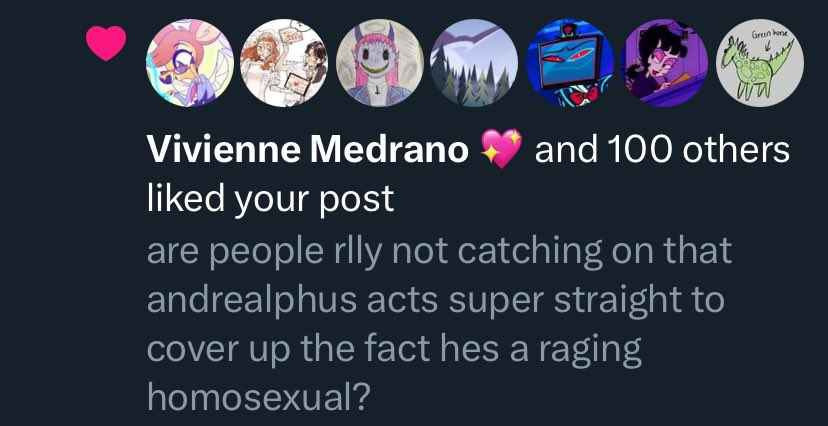Open Vivienne Medrano's profile name link

tap(307, 150)
